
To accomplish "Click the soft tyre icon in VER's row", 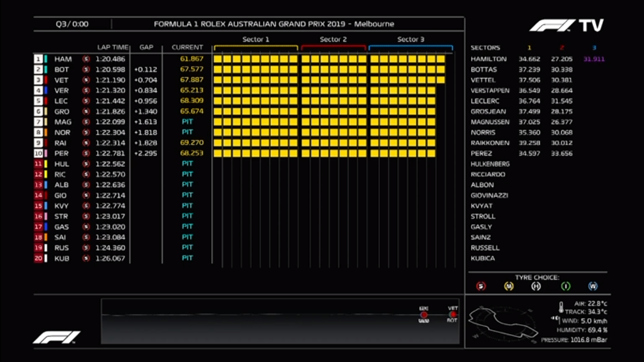I will (x=86, y=90).
